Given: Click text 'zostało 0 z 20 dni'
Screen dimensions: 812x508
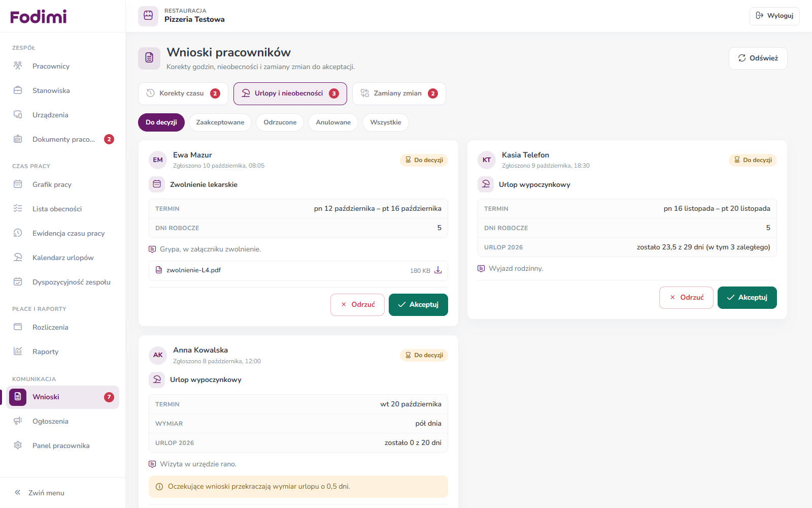Looking at the screenshot, I should (x=413, y=443).
